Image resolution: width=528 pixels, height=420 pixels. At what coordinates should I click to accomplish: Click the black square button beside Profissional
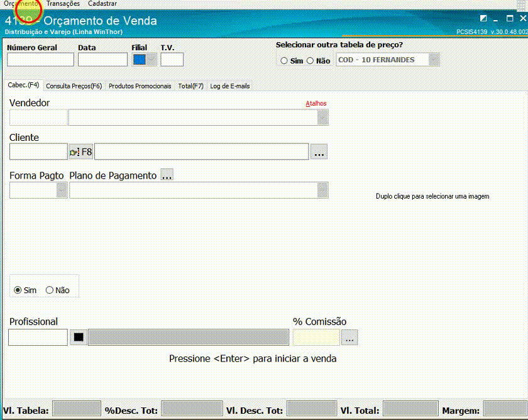click(x=79, y=338)
